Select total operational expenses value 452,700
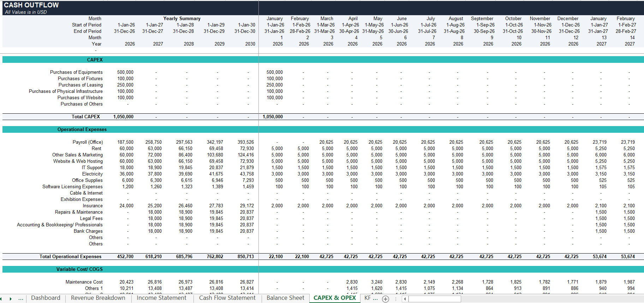The image size is (644, 303). [125, 256]
